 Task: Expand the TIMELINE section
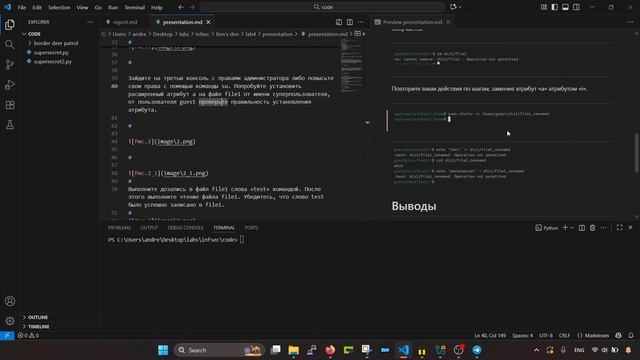(39, 327)
